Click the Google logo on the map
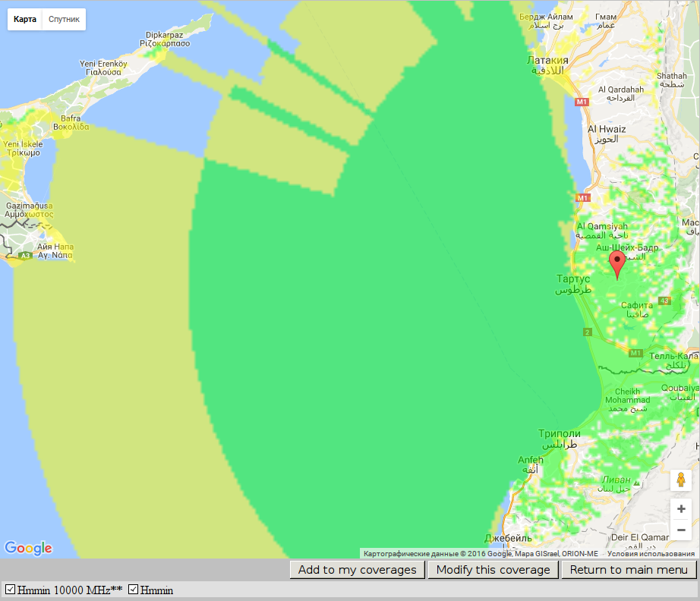700x601 pixels. click(28, 548)
